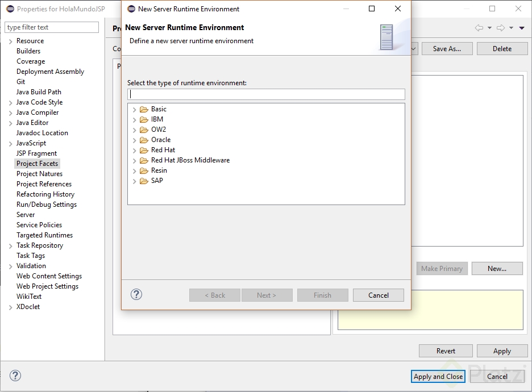Select Service Policies page
The width and height of the screenshot is (532, 392).
(x=39, y=225)
